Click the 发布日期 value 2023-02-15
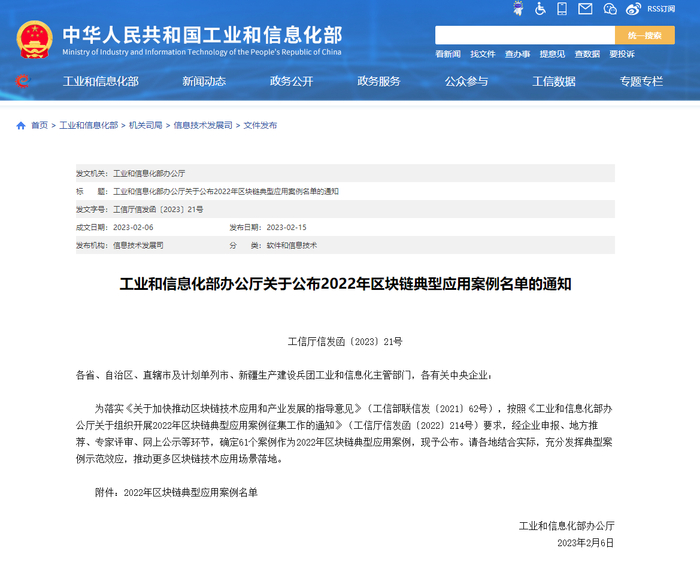Viewport: 700px width, 566px height. (x=287, y=227)
